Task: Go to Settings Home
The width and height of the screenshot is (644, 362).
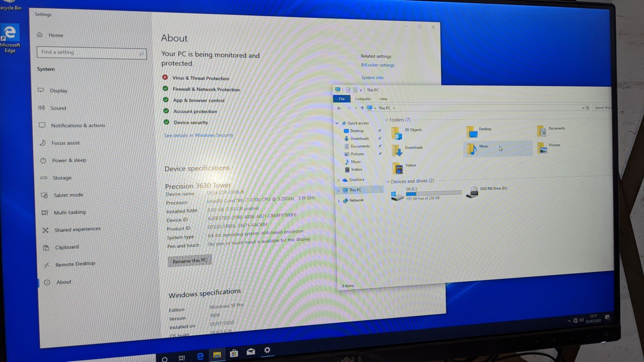Action: [x=50, y=35]
